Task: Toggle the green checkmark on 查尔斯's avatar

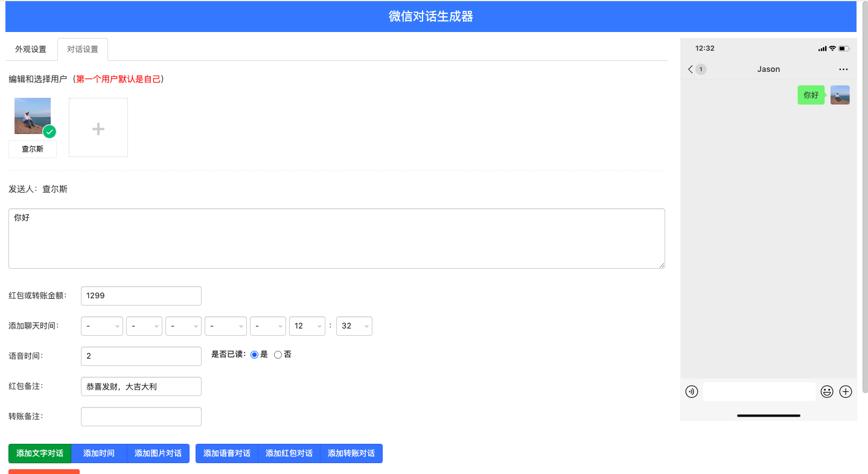Action: tap(50, 132)
